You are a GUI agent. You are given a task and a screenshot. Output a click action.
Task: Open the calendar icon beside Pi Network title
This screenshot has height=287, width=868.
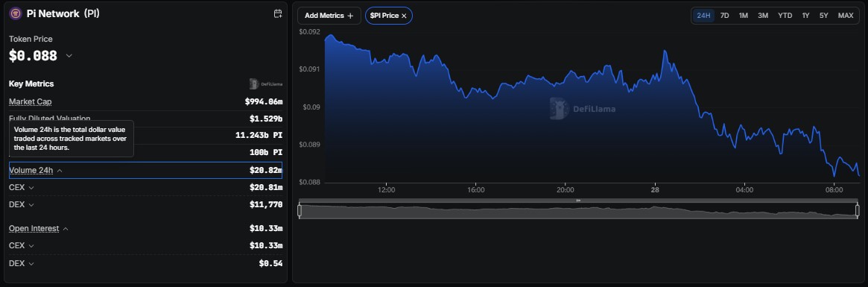[x=278, y=14]
